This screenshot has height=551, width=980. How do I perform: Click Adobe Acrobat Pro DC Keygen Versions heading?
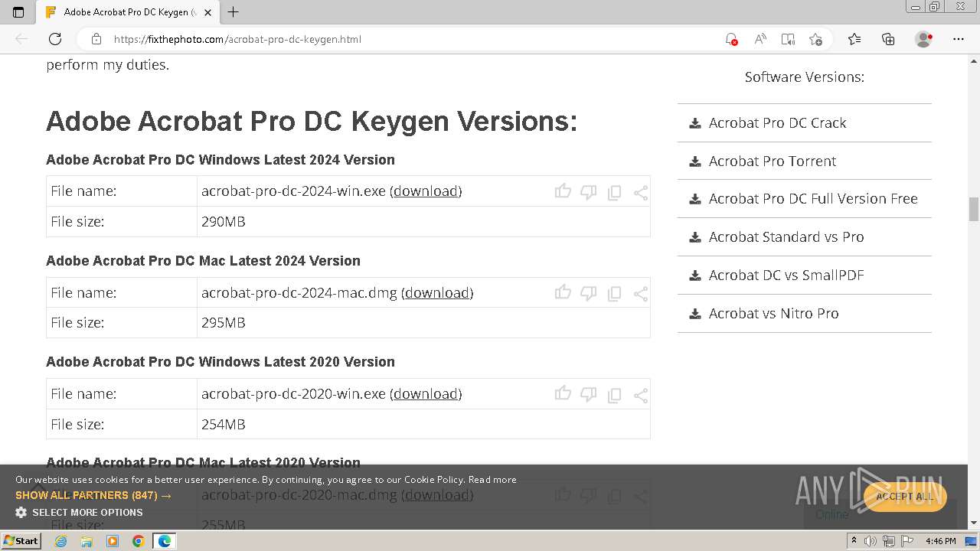(312, 121)
